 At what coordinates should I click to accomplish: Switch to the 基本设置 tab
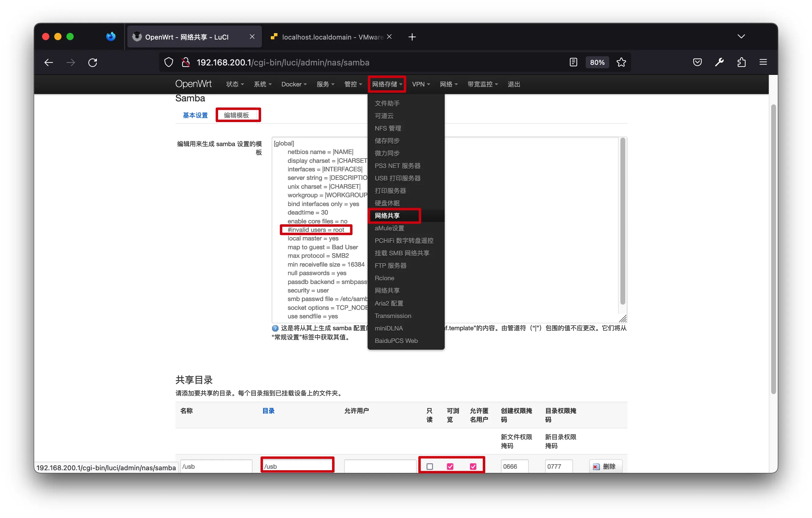pos(195,115)
